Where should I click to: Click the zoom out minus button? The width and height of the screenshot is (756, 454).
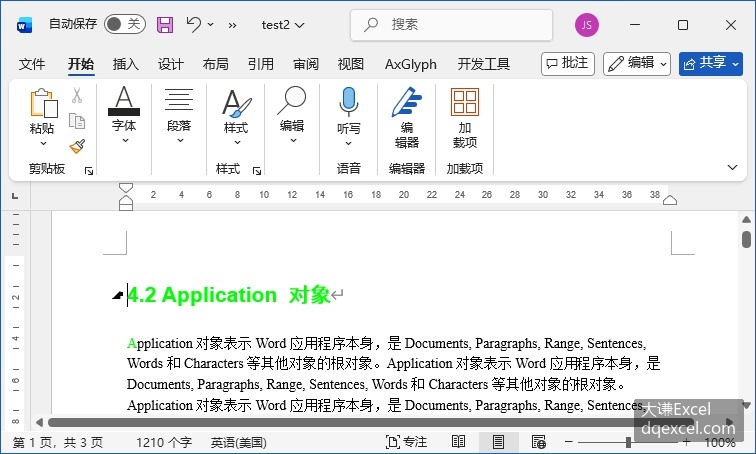(x=568, y=442)
